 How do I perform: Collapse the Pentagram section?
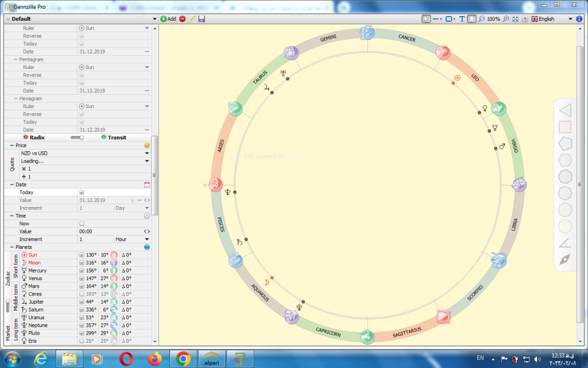click(x=16, y=59)
